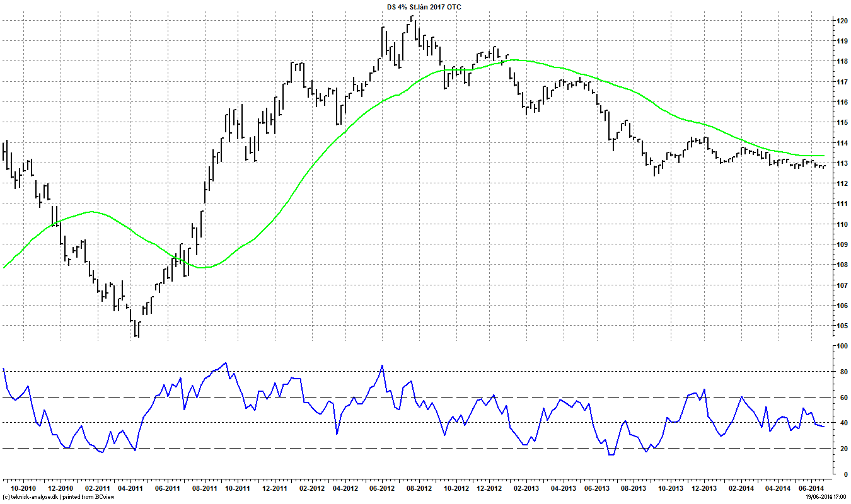Click price axis label 116
The height and width of the screenshot is (504, 851).
pyautogui.click(x=841, y=102)
